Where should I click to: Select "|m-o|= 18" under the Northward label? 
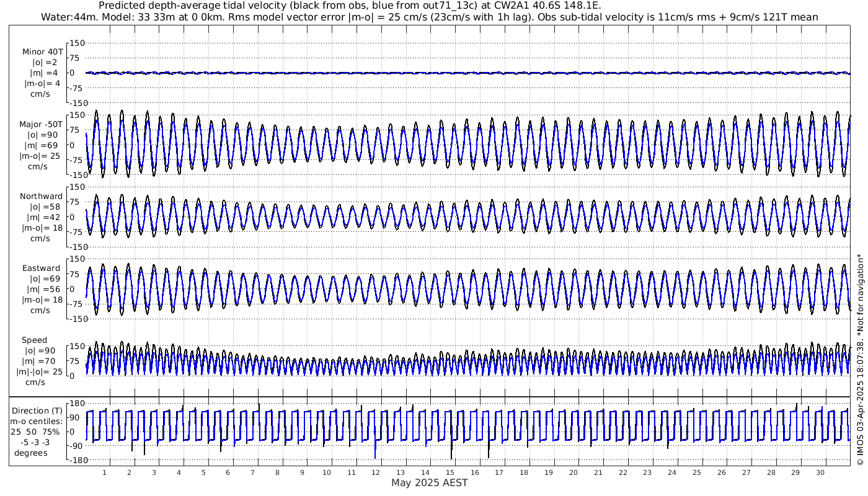click(x=41, y=228)
